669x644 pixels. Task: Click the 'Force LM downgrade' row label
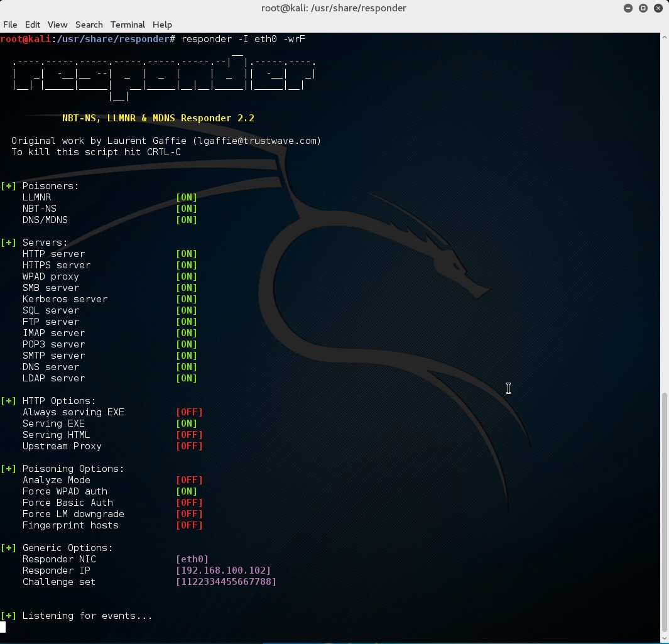click(x=73, y=515)
